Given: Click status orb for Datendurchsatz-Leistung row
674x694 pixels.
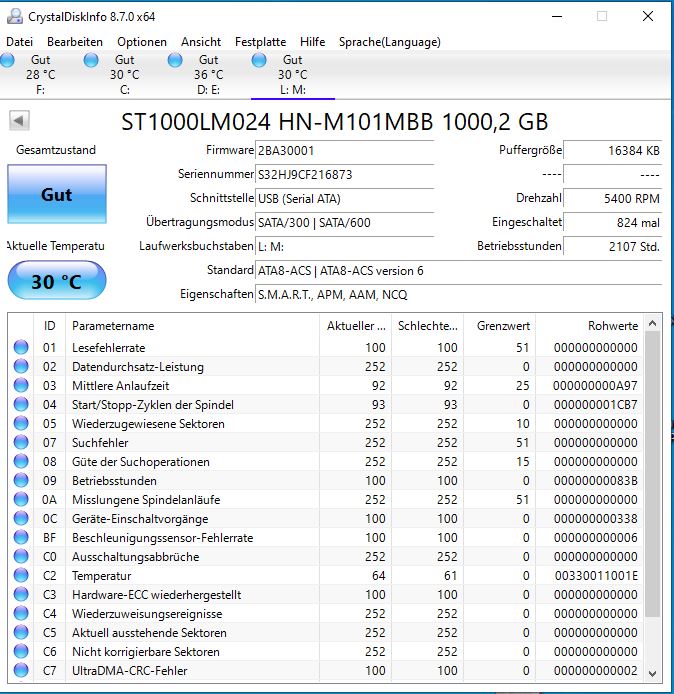Looking at the screenshot, I should pyautogui.click(x=21, y=366).
